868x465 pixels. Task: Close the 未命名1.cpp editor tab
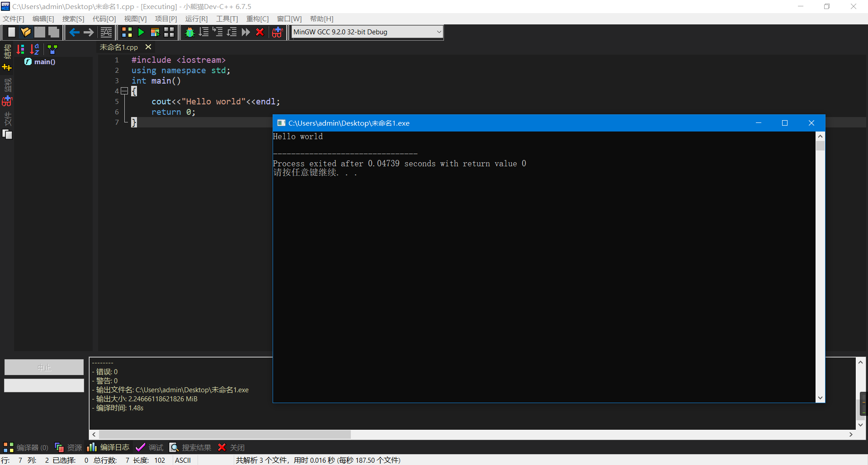148,47
